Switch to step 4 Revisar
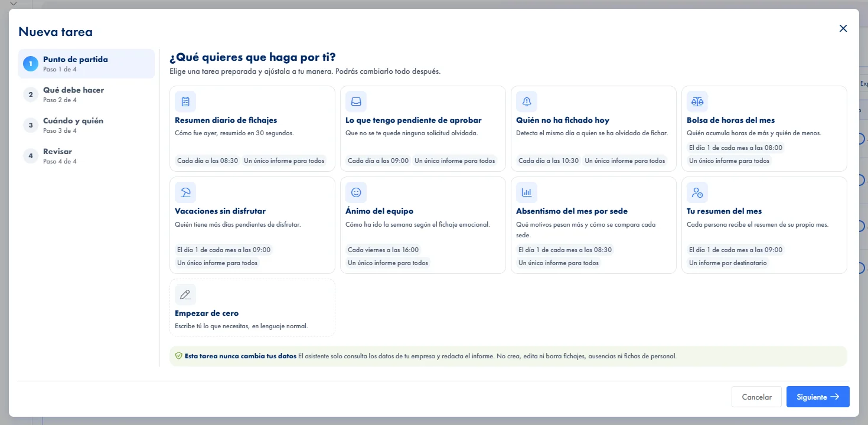Viewport: 868px width, 425px height. tap(86, 156)
